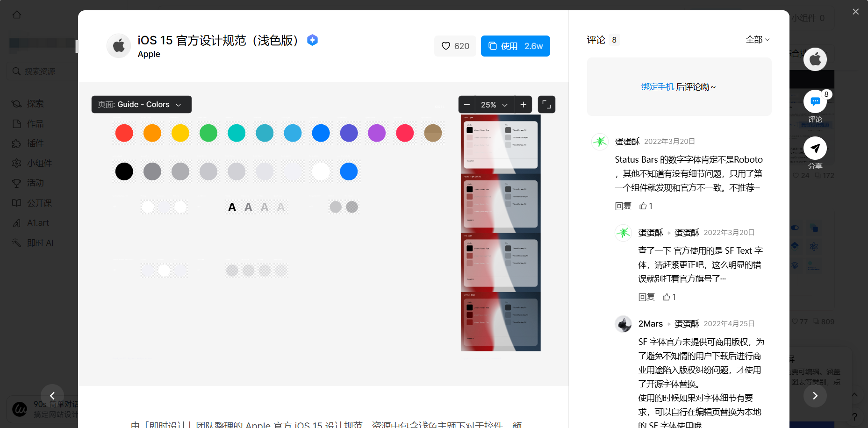Select the purple color swatch
Viewport: 868px width, 428px height.
(x=377, y=133)
